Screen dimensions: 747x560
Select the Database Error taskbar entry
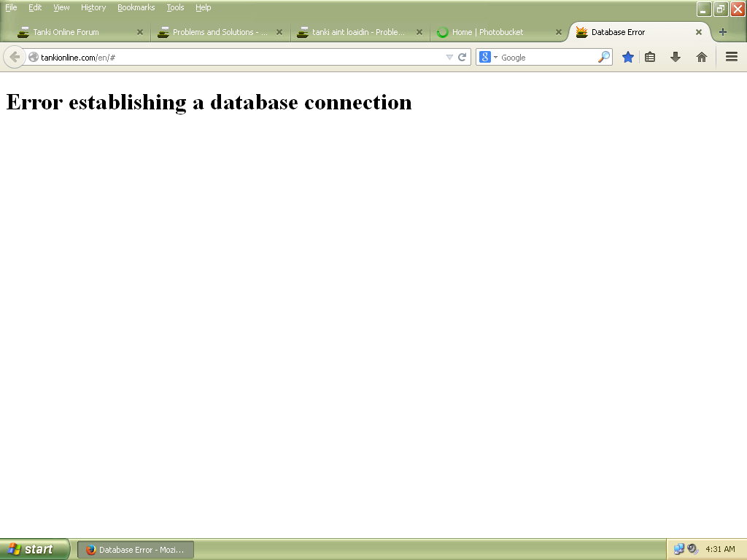click(135, 550)
